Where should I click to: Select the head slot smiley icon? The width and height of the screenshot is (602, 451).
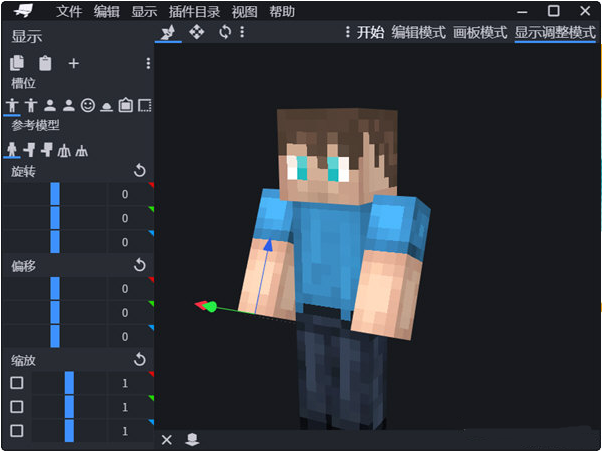tap(88, 105)
